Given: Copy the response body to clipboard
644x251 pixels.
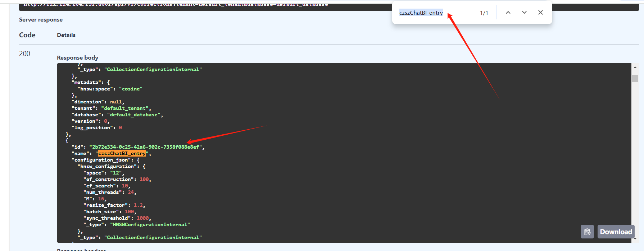Looking at the screenshot, I should (587, 232).
